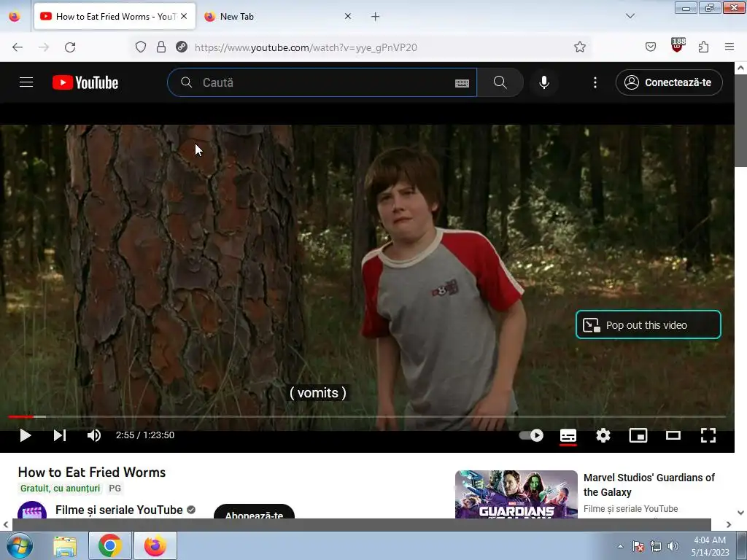747x560 pixels.
Task: Toggle the autoplay switch
Action: [531, 435]
